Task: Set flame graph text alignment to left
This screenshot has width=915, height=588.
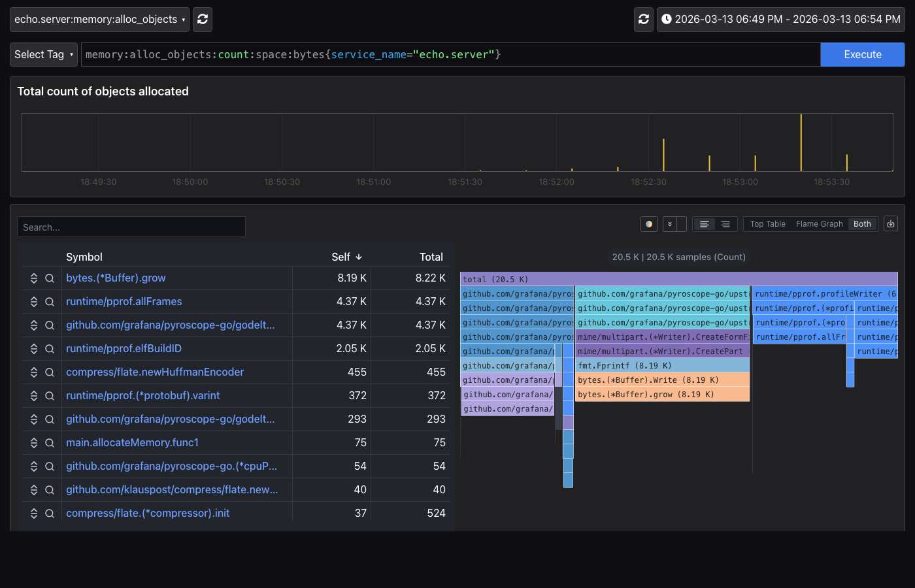Action: (704, 224)
